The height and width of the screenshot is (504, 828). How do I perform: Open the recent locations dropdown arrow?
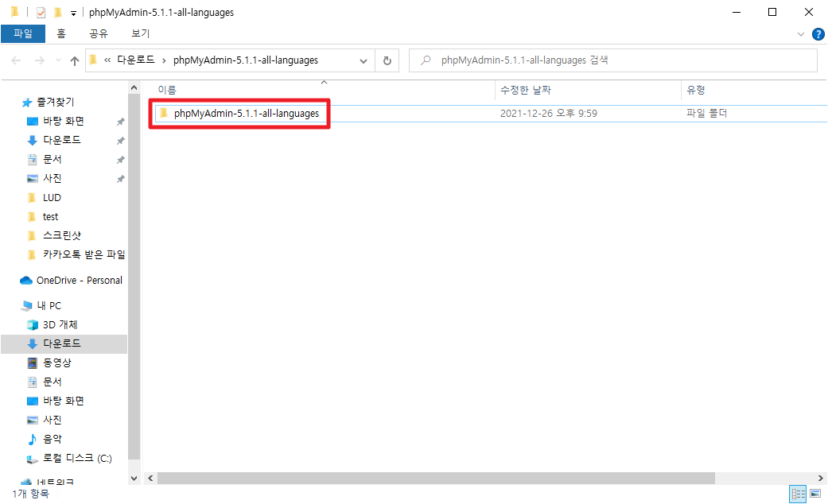[x=58, y=60]
